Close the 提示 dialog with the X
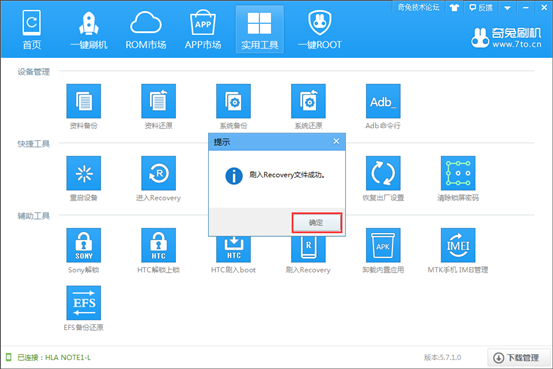The width and height of the screenshot is (553, 369). pos(336,141)
